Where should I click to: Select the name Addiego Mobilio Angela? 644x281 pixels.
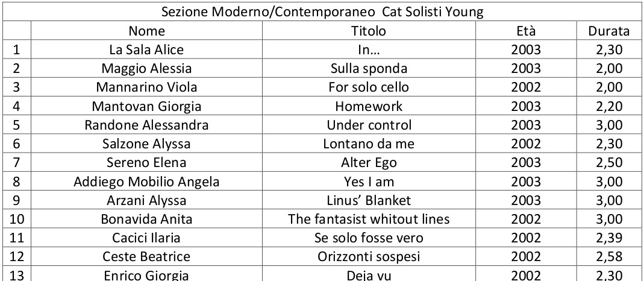click(x=146, y=182)
